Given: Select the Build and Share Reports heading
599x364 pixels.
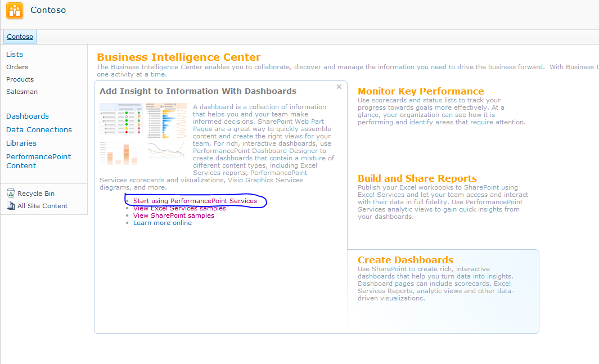Looking at the screenshot, I should pyautogui.click(x=417, y=178).
